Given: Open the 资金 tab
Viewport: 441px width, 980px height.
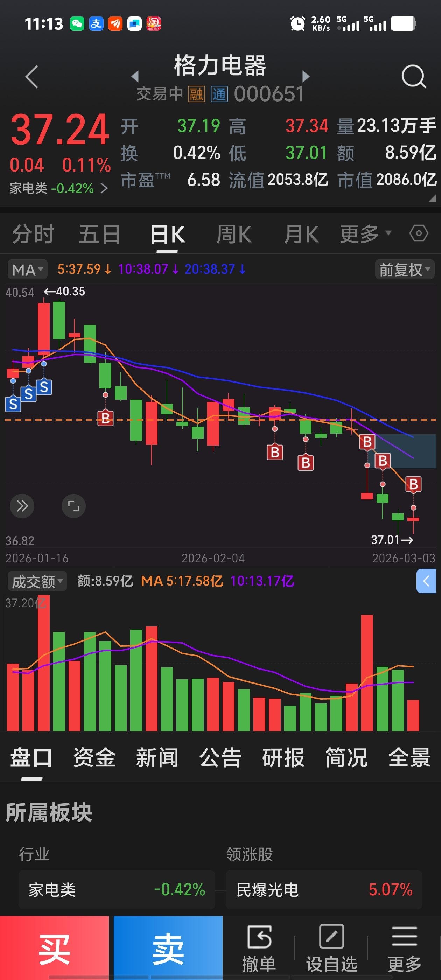Looking at the screenshot, I should tap(94, 757).
